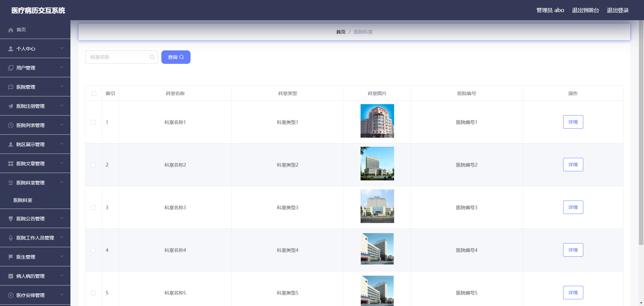
Task: Click the magnifier icon inside the 科室名称 search box
Action: 152,57
